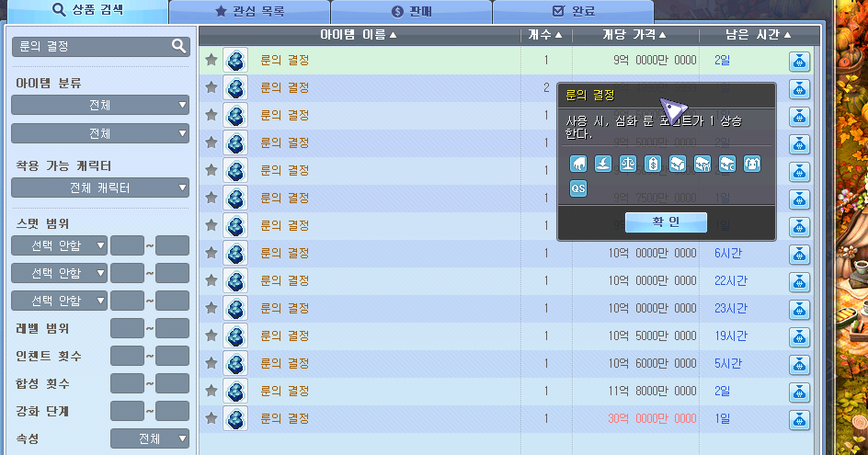
Task: Toggle the favorite star on the count 2 row
Action: pos(211,87)
